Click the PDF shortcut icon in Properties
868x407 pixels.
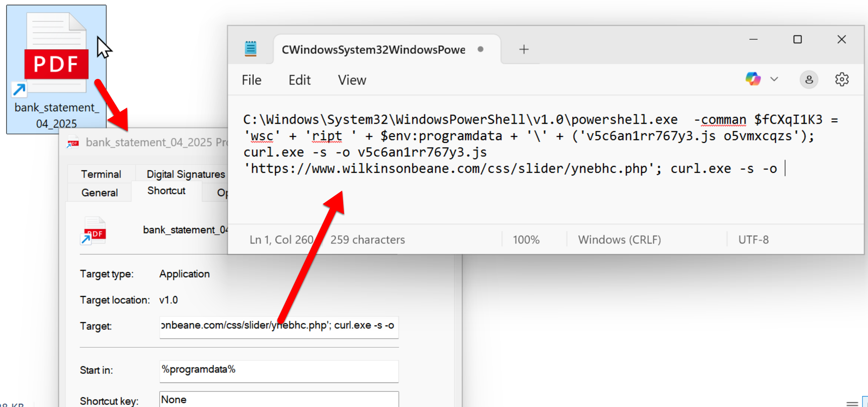pyautogui.click(x=93, y=231)
